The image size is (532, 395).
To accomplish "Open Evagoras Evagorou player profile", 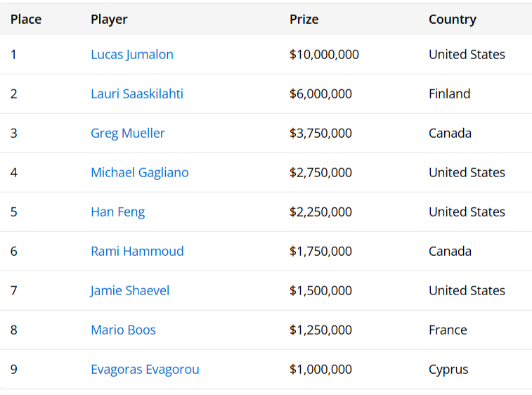I will click(145, 370).
